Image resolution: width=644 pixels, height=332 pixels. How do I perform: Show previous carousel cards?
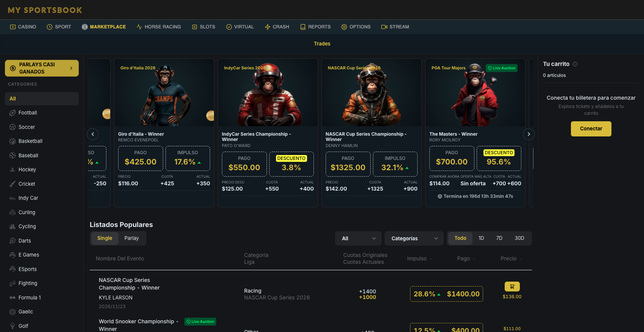click(x=93, y=134)
